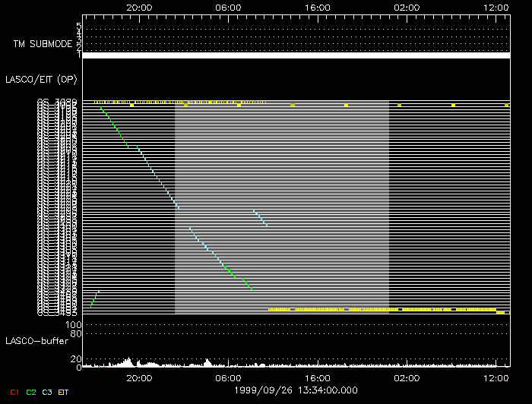Click the white TM submode 1 bar

(296, 55)
